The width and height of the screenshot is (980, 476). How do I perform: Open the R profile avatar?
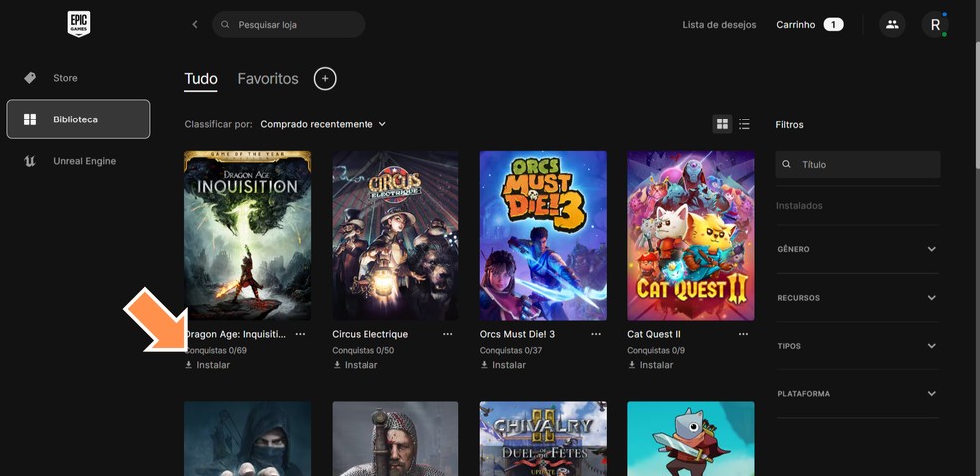click(x=935, y=24)
